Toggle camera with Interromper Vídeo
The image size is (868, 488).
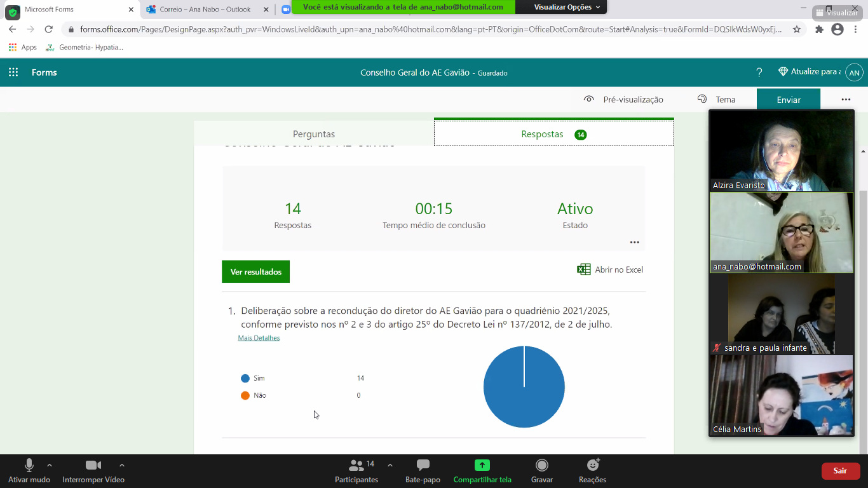coord(93,465)
